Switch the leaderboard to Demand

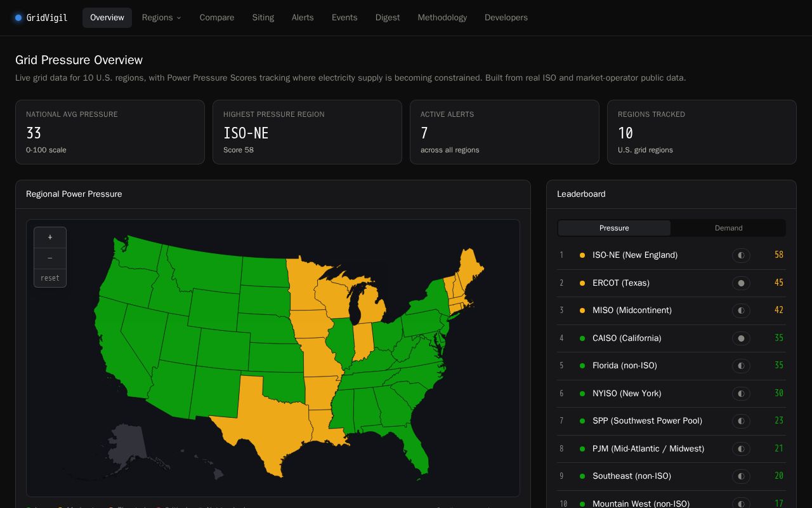click(728, 228)
